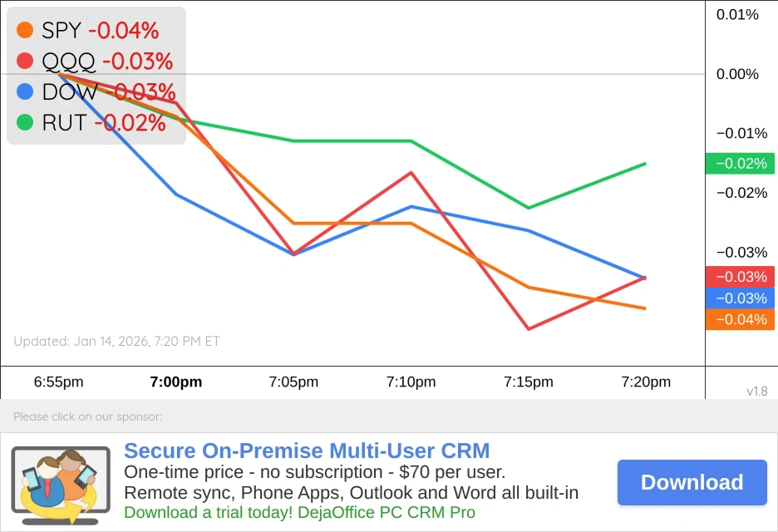Click the red -0.03% QQQ value tag
The width and height of the screenshot is (778, 532).
point(739,277)
